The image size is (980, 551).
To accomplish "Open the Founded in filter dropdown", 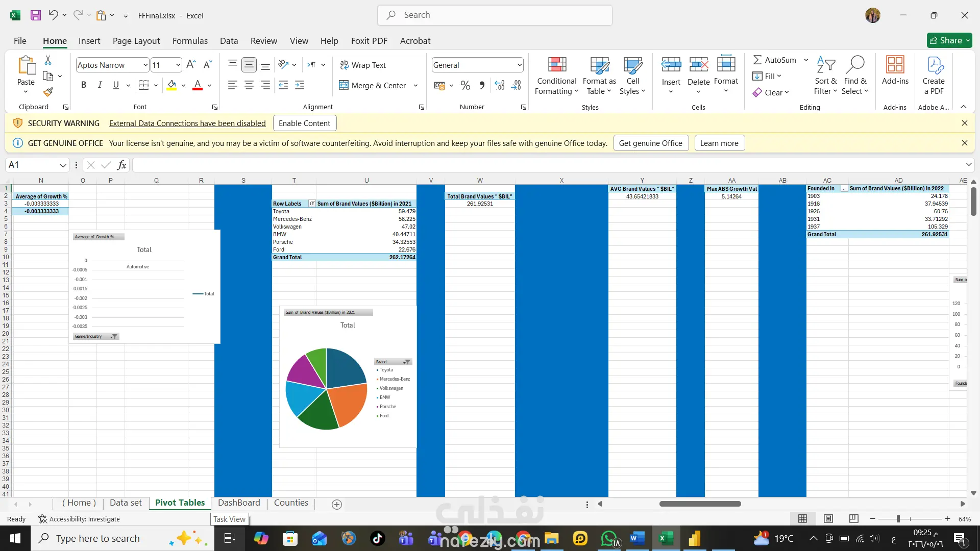I will [844, 189].
